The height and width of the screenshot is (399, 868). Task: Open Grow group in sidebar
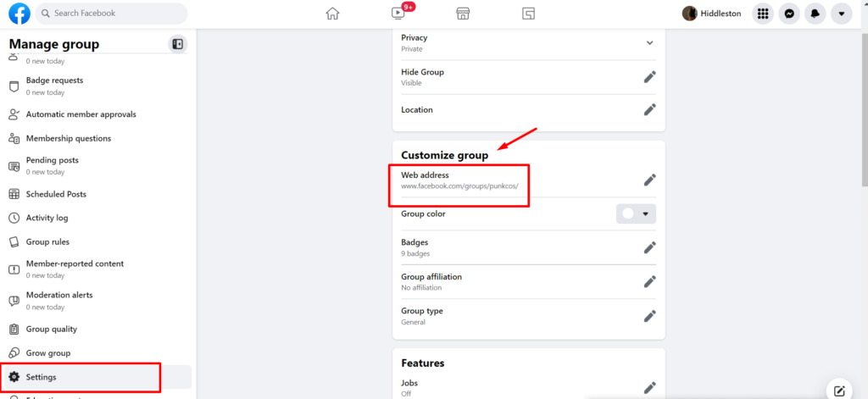tap(97, 352)
